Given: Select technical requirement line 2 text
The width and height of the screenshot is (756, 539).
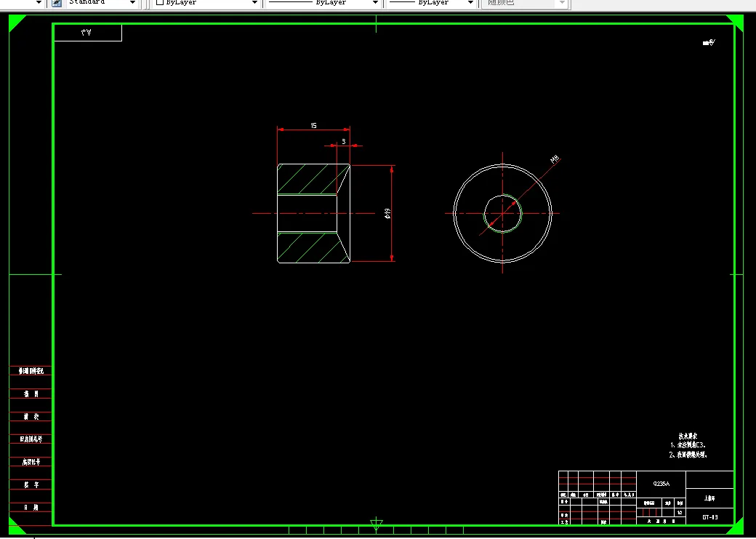Looking at the screenshot, I should tap(688, 455).
